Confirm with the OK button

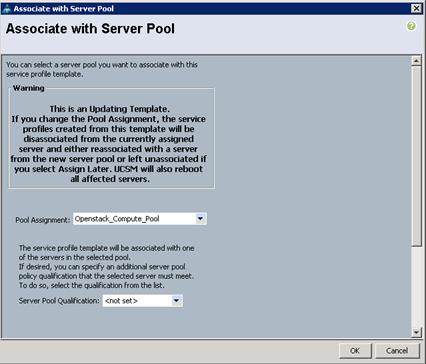(x=355, y=350)
